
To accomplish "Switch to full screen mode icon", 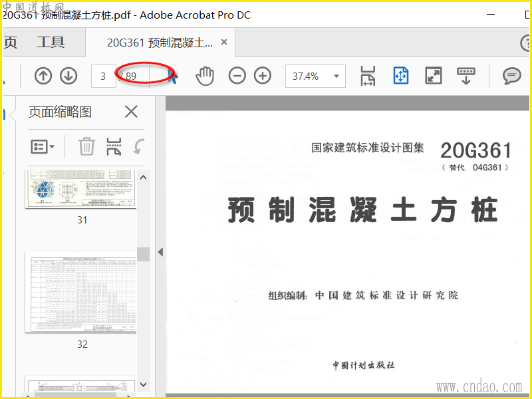I will 434,75.
